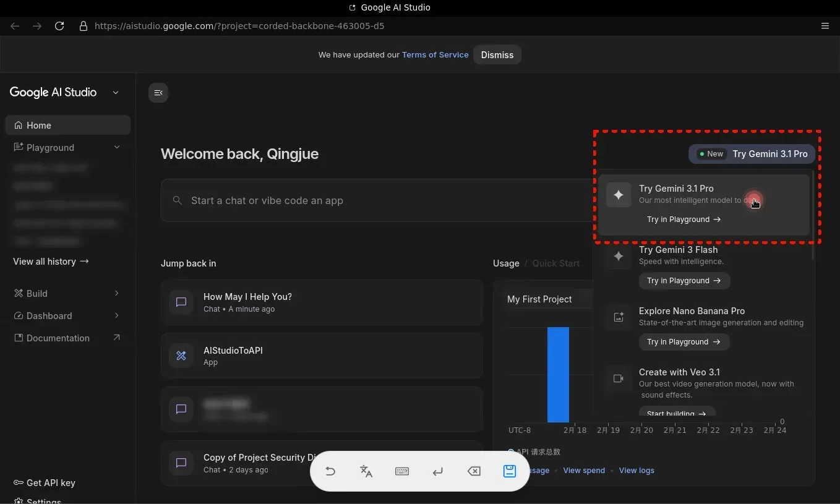840x504 pixels.
Task: Switch to the Quick Start tab
Action: (555, 263)
